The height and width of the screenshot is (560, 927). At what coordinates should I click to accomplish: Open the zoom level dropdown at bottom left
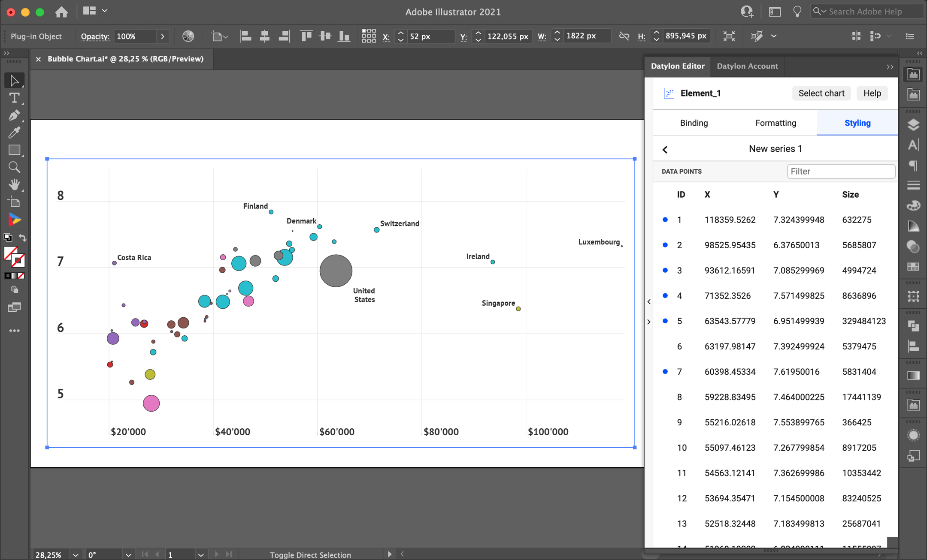pyautogui.click(x=75, y=554)
